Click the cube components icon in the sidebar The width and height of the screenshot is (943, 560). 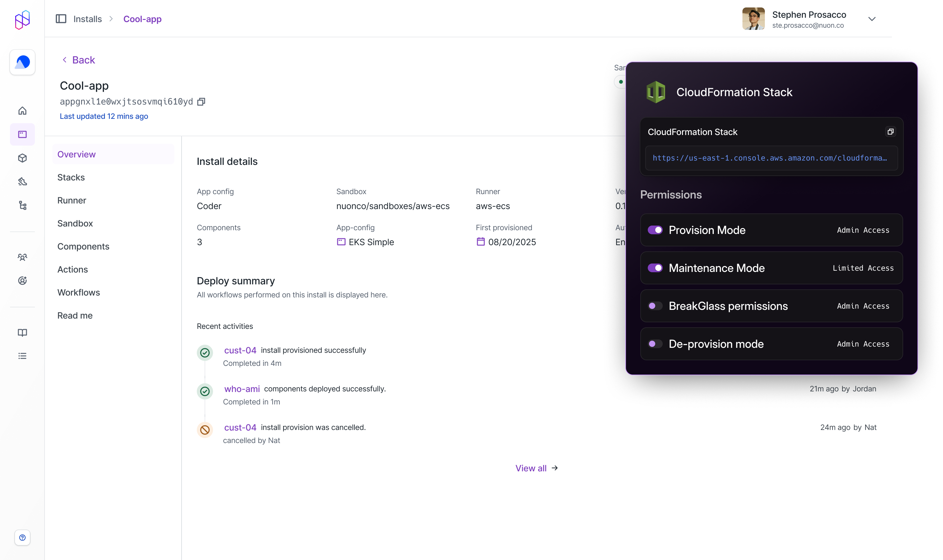click(22, 158)
